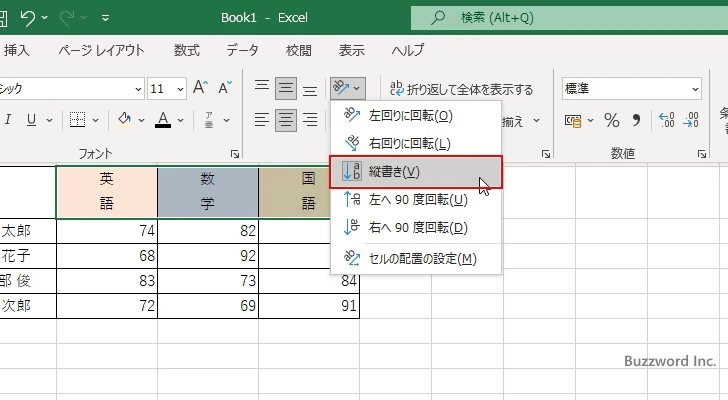Apply comma style icon
This screenshot has height=400, width=728.
click(x=636, y=121)
